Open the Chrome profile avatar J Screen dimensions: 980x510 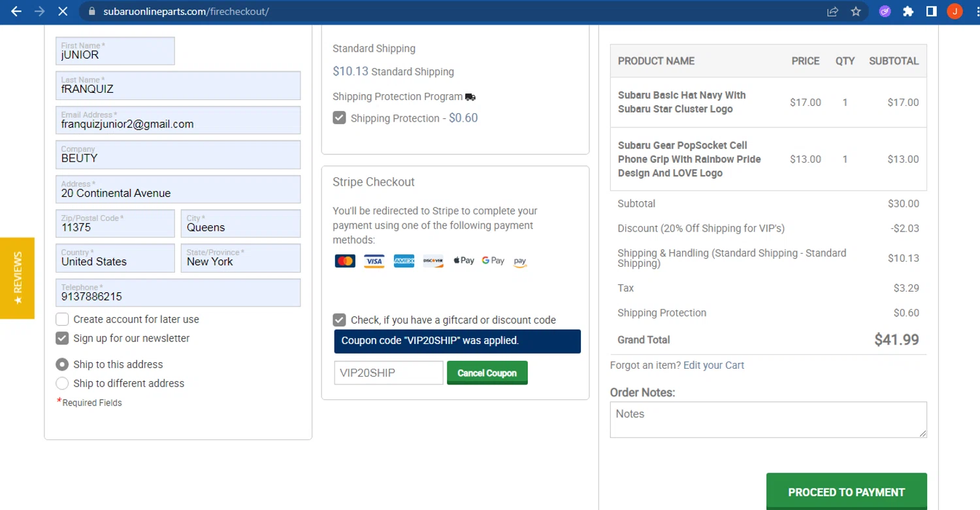point(955,11)
